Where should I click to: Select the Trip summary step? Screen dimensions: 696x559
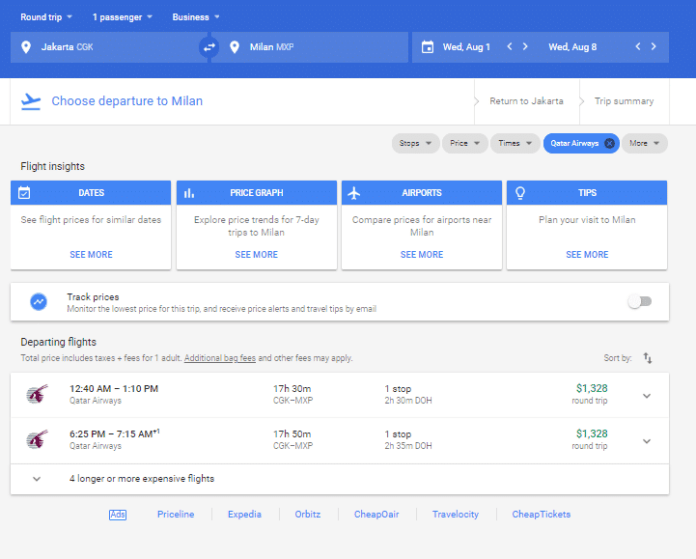(x=624, y=101)
